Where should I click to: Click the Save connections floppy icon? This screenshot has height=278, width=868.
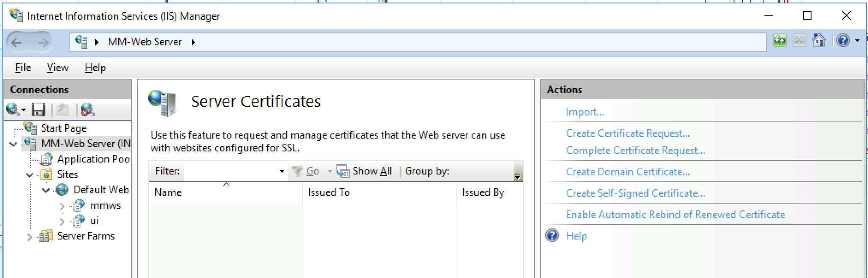click(39, 110)
